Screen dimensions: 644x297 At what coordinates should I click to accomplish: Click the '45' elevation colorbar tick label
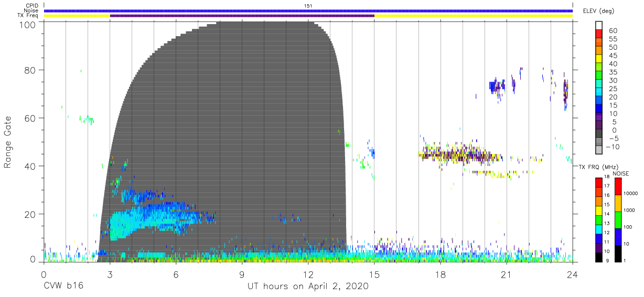pos(613,56)
